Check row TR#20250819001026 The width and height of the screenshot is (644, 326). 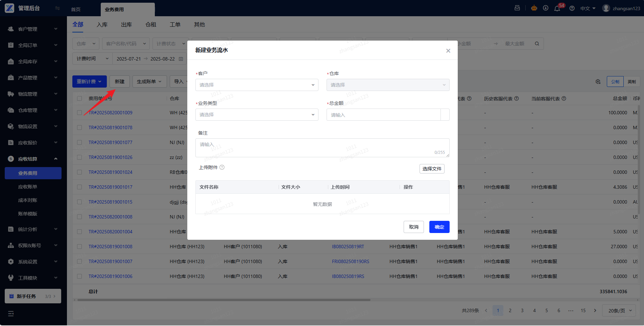pos(79,157)
